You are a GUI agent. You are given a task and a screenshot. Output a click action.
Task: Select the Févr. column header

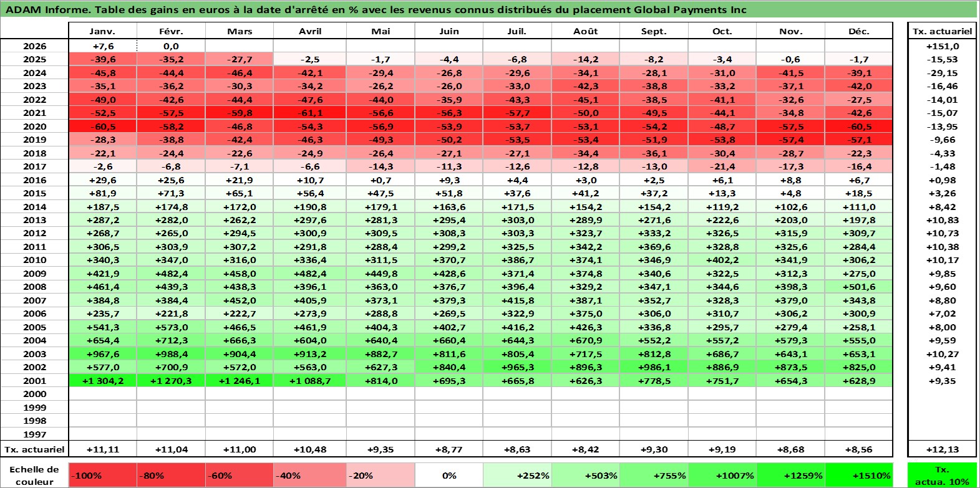pos(171,31)
